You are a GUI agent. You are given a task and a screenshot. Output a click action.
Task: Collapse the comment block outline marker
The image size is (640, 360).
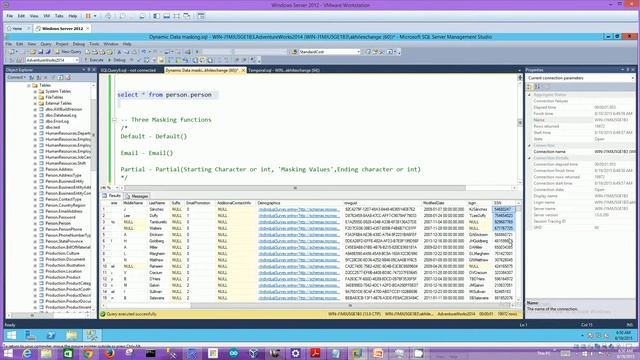(x=114, y=120)
